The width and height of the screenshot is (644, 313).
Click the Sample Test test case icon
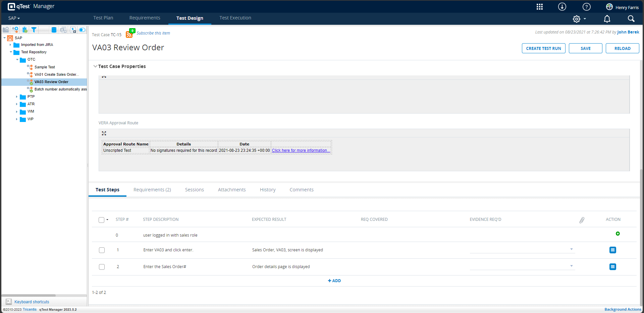click(x=30, y=67)
